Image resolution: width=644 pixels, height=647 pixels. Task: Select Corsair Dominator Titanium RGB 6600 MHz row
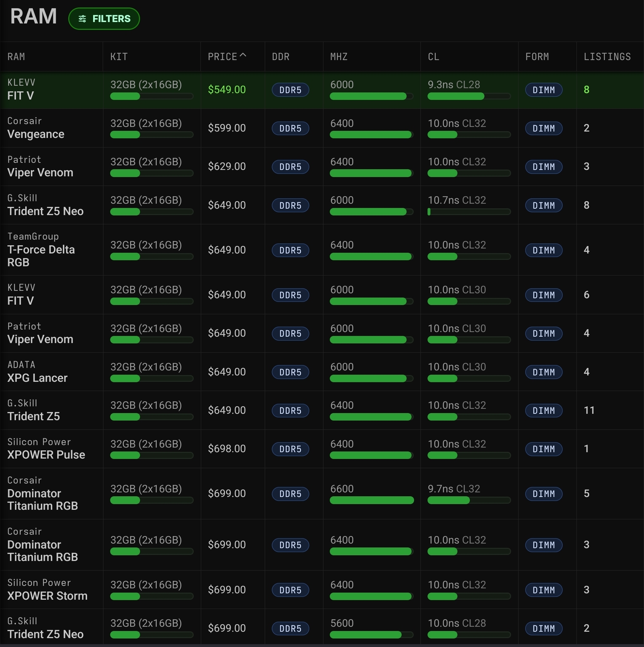pos(322,493)
